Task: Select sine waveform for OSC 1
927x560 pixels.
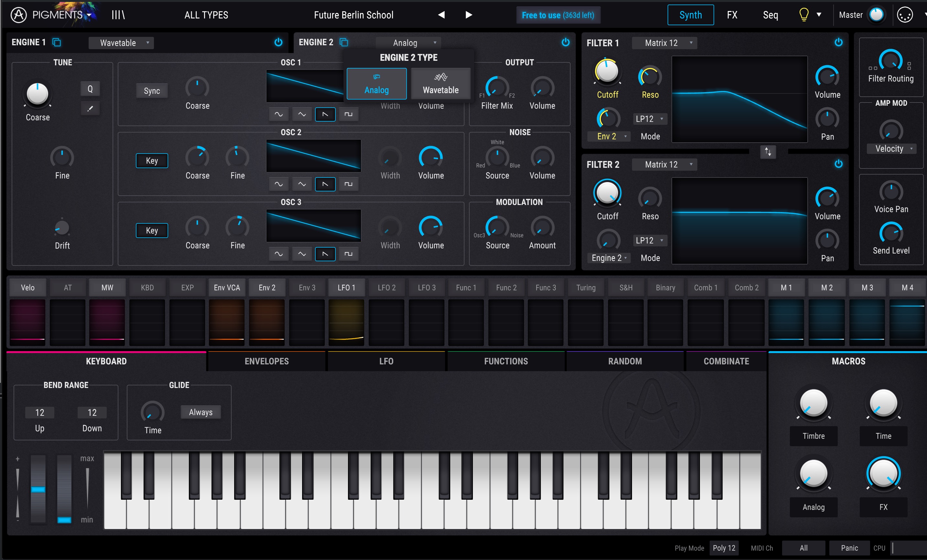Action: tap(278, 114)
